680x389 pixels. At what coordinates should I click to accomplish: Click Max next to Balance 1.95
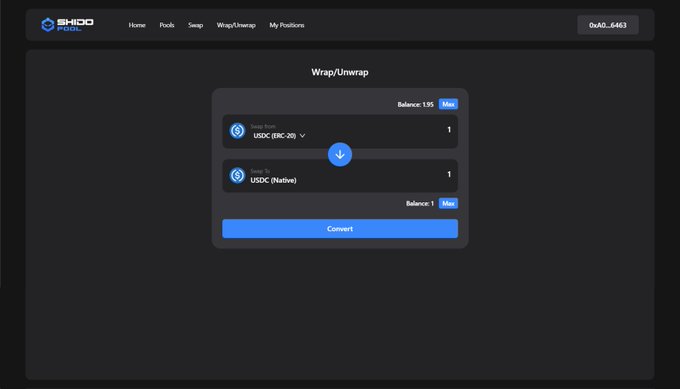coord(448,104)
